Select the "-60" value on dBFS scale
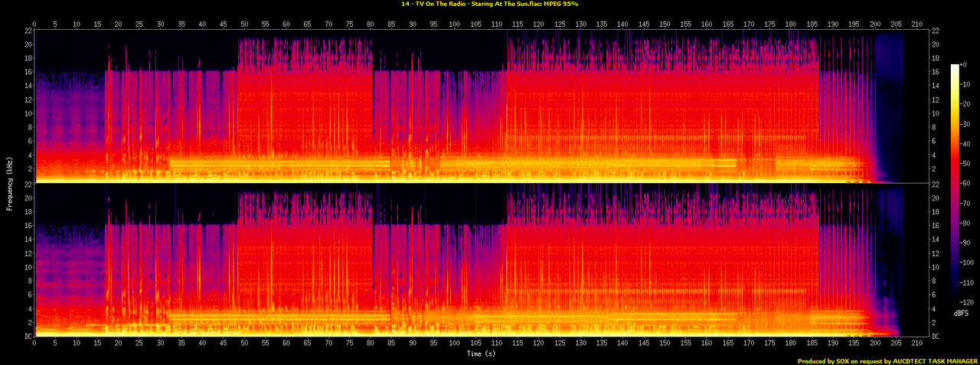This screenshot has width=980, height=365. coord(965,184)
